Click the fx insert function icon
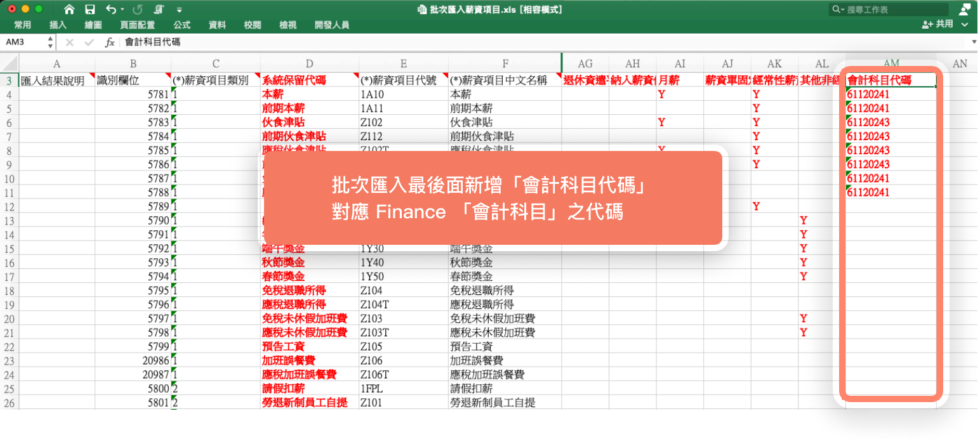The width and height of the screenshot is (980, 444). coord(110,42)
